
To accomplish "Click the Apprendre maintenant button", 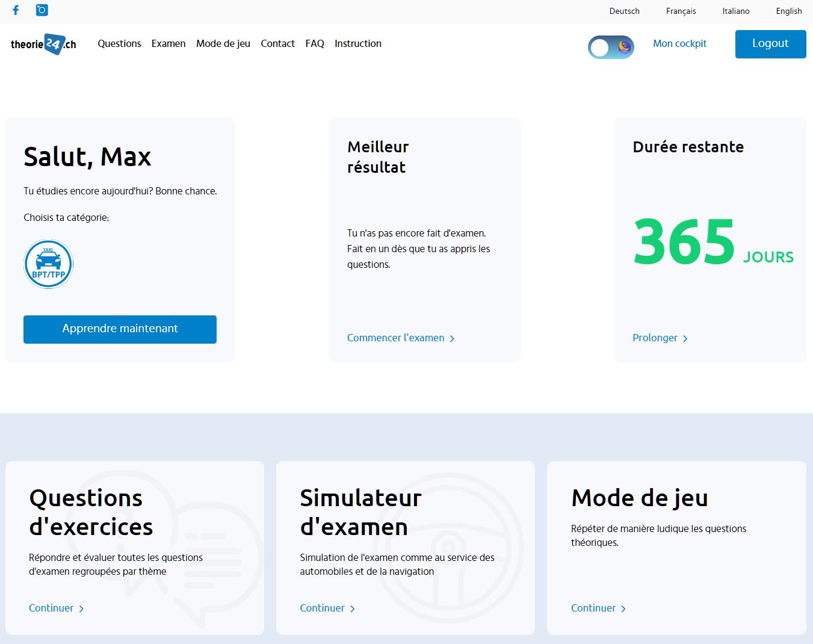I will tap(120, 329).
